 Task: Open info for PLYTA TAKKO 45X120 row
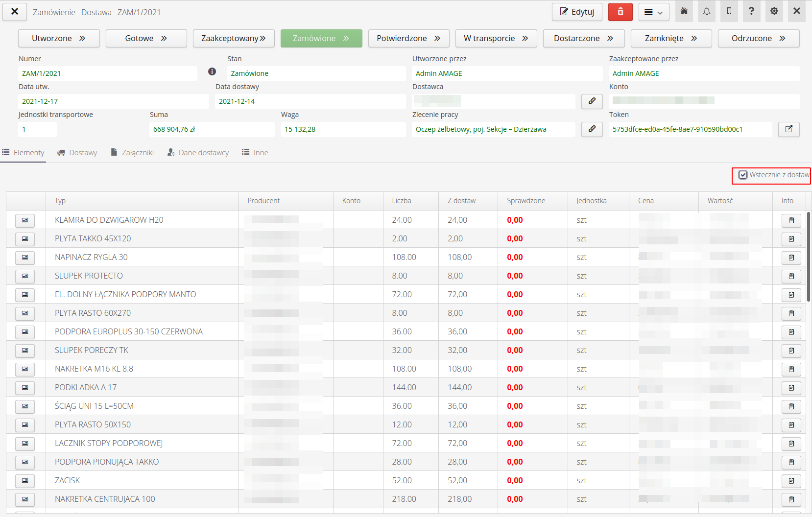click(x=791, y=239)
